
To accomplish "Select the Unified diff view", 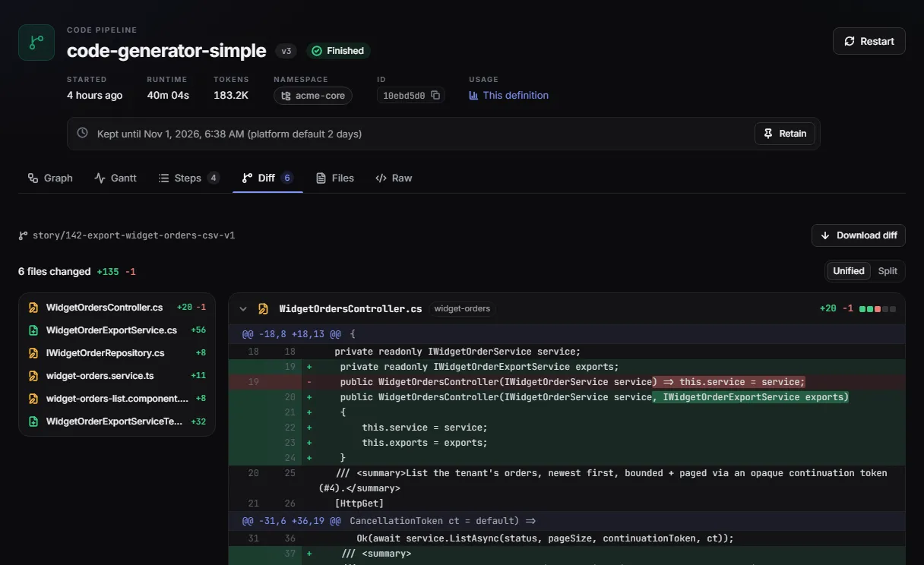I will pyautogui.click(x=849, y=271).
